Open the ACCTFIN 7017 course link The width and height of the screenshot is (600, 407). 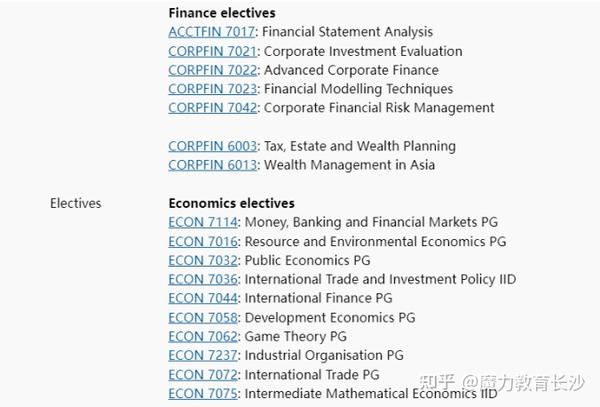pos(212,32)
